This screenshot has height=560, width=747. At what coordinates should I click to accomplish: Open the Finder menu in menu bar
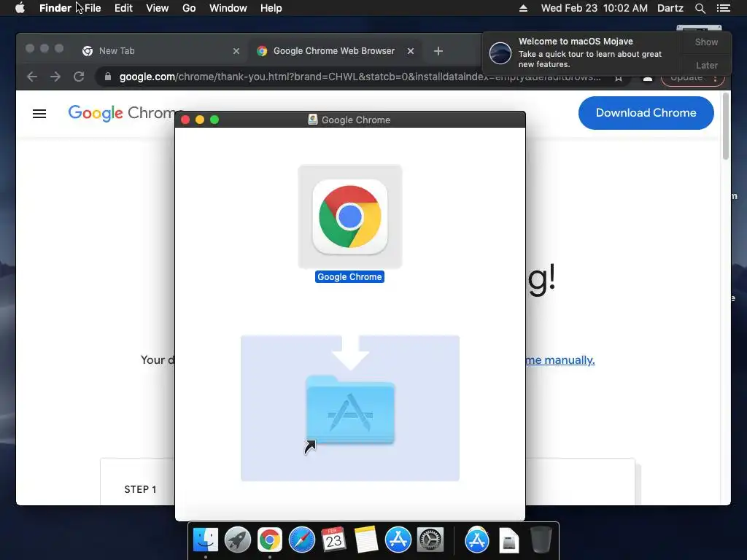[x=55, y=8]
